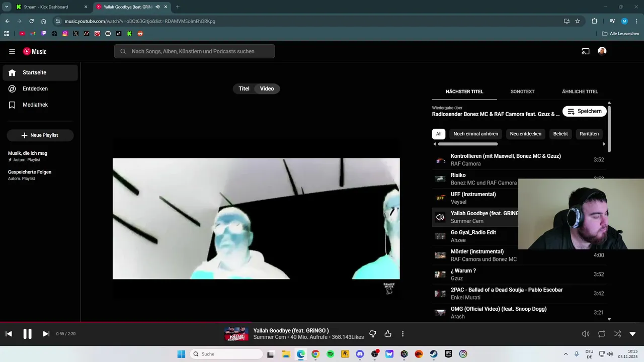Switch to Titel (song) mode
Screen dimensions: 644x362
[x=244, y=88]
